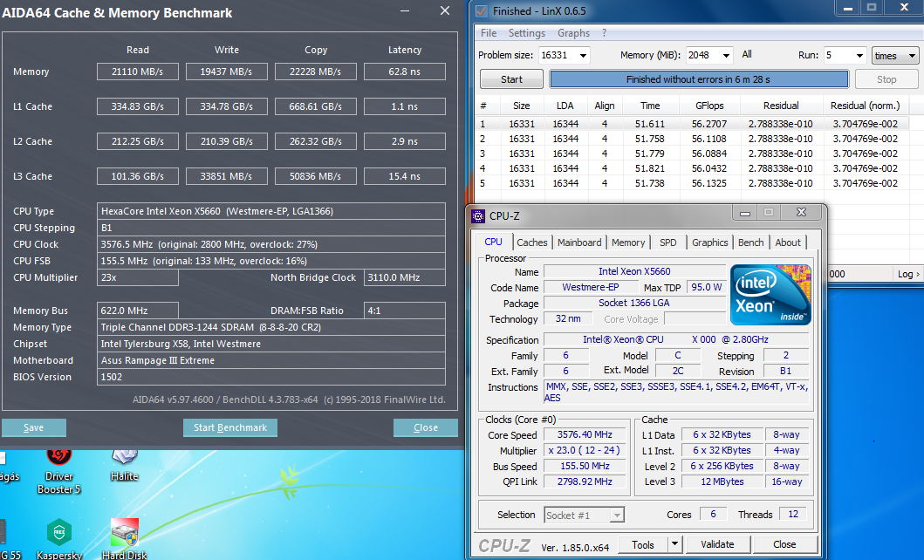
Task: Switch to the Graphics tab in CPU-Z
Action: (709, 242)
